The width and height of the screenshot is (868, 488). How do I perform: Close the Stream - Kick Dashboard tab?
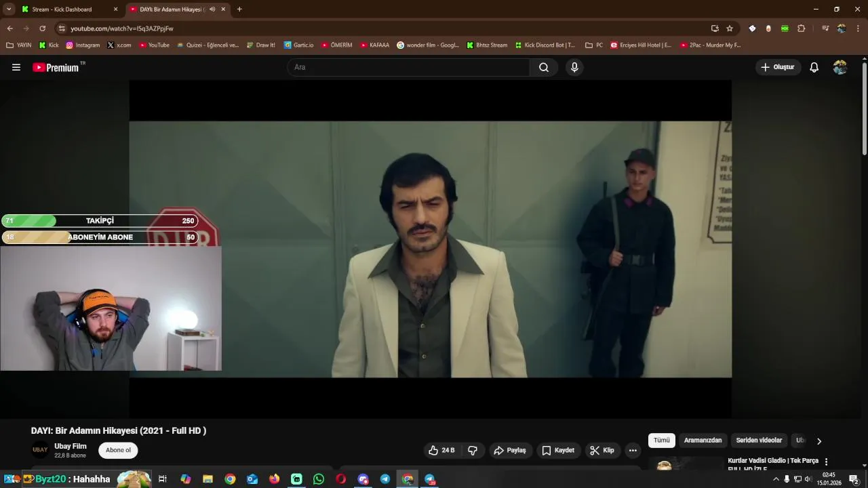tap(115, 9)
